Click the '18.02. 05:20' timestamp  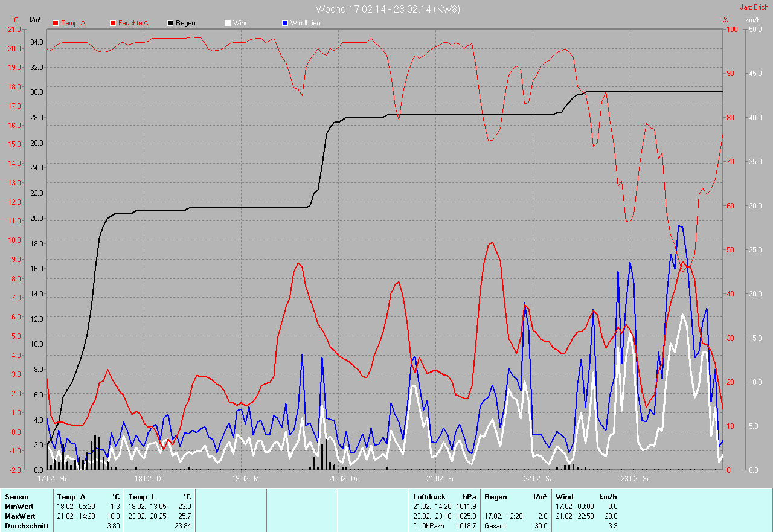[x=76, y=507]
